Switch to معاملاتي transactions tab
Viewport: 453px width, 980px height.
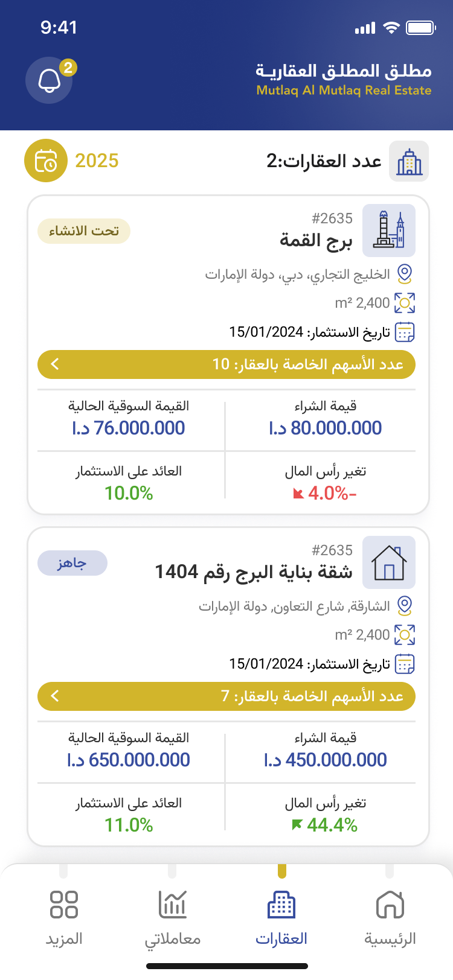point(173,917)
